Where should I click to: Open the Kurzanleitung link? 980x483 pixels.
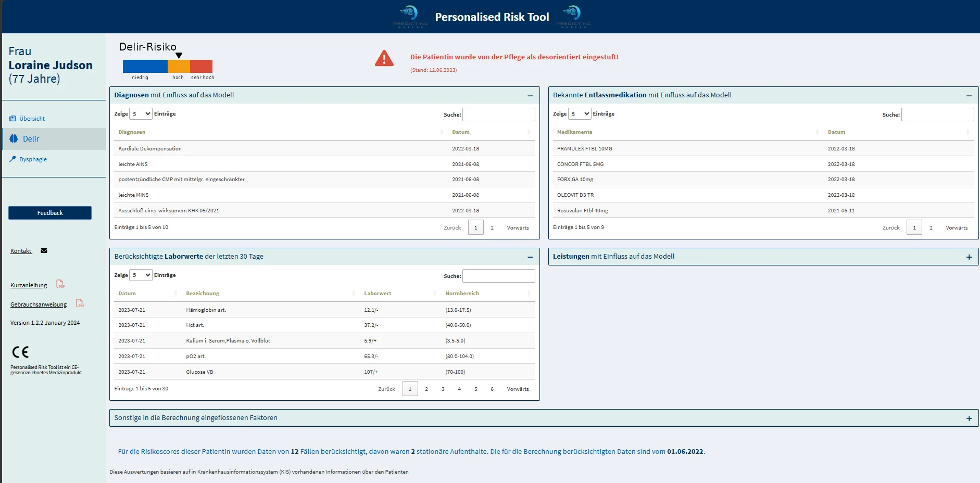[29, 285]
